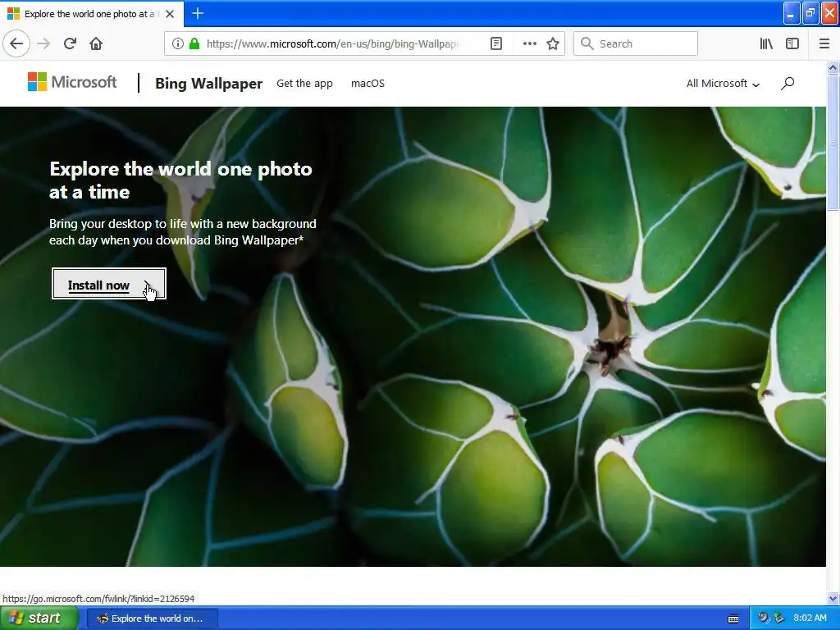Click the vertical scrollbar thumb

tap(833, 143)
